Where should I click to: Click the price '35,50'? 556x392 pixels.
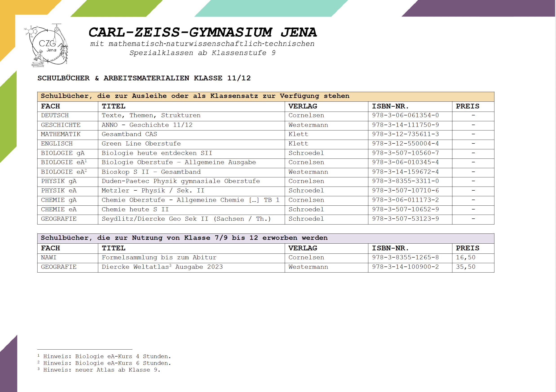point(465,267)
